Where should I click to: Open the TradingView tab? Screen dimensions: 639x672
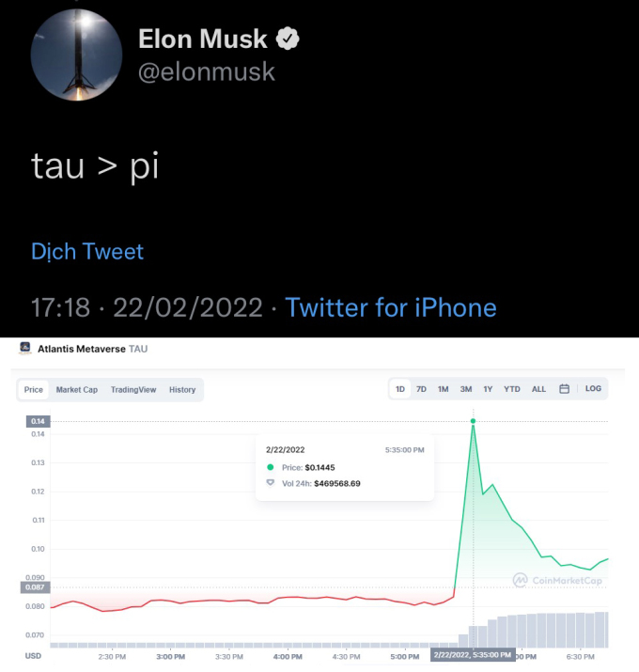133,389
